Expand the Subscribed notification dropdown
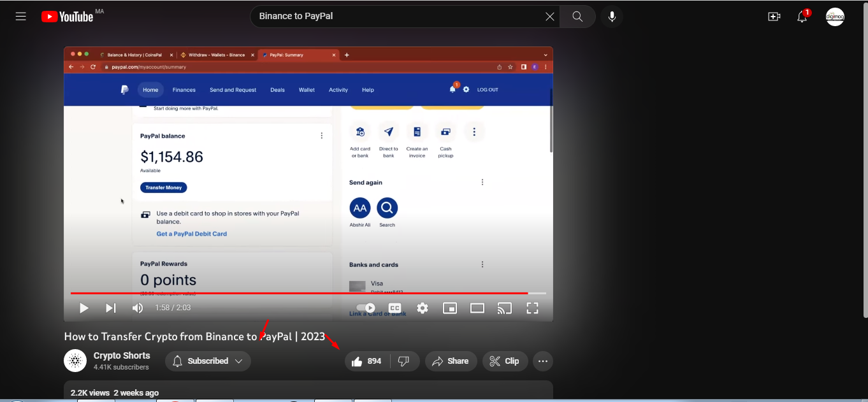Viewport: 868px width, 402px height. (x=208, y=361)
